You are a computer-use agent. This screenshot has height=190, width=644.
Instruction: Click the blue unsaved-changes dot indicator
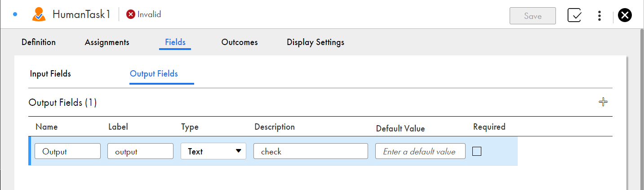[x=15, y=14]
